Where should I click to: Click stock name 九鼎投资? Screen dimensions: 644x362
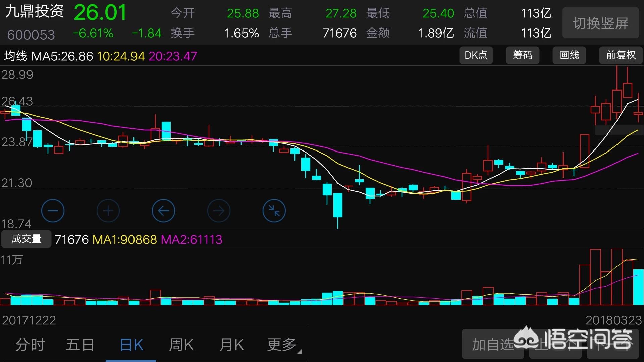34,12
